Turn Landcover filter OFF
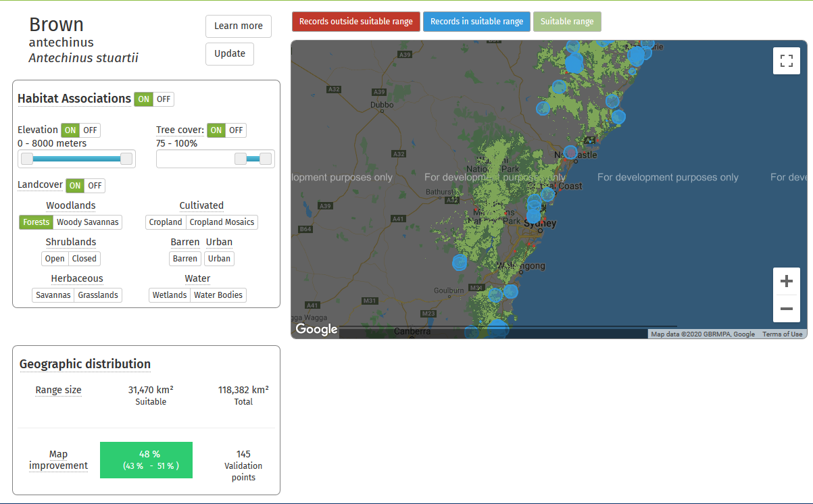The image size is (813, 504). click(95, 186)
